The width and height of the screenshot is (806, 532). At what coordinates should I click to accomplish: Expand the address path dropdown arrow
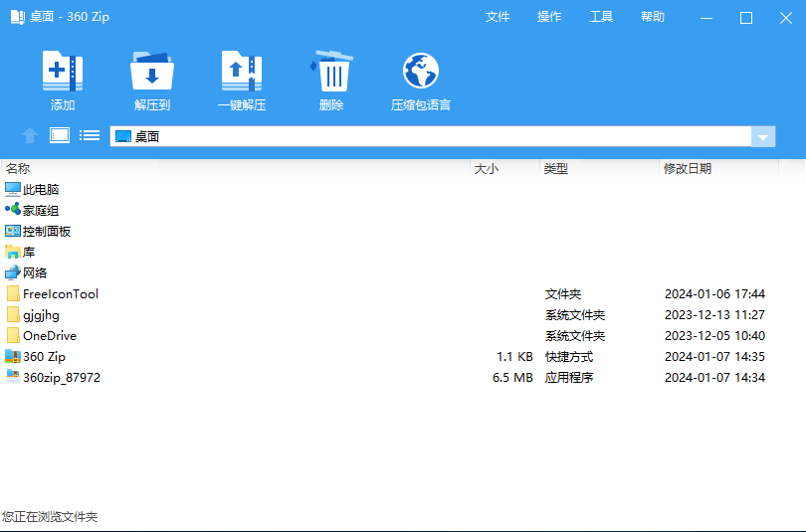[x=763, y=137]
